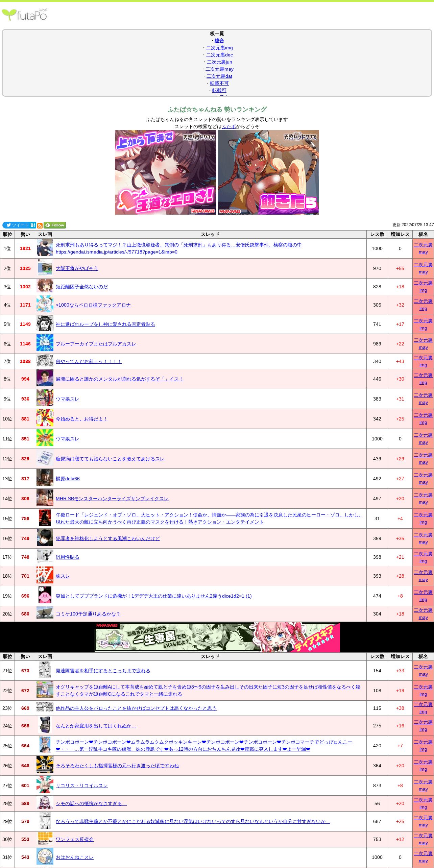Follow the ふたポ search link
The width and height of the screenshot is (434, 868).
click(229, 126)
